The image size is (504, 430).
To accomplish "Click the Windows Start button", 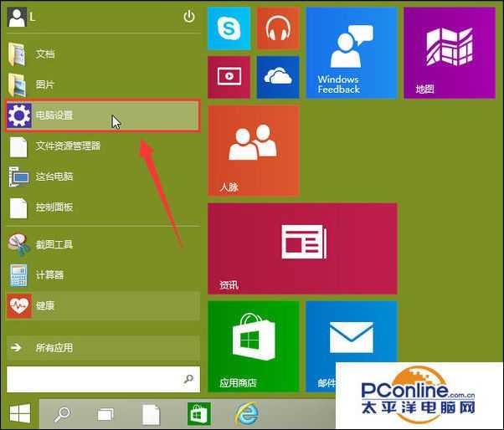I will tap(20, 413).
